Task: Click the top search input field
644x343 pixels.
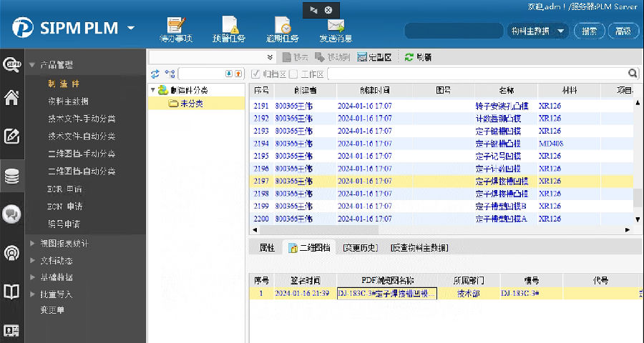Action: click(x=454, y=31)
